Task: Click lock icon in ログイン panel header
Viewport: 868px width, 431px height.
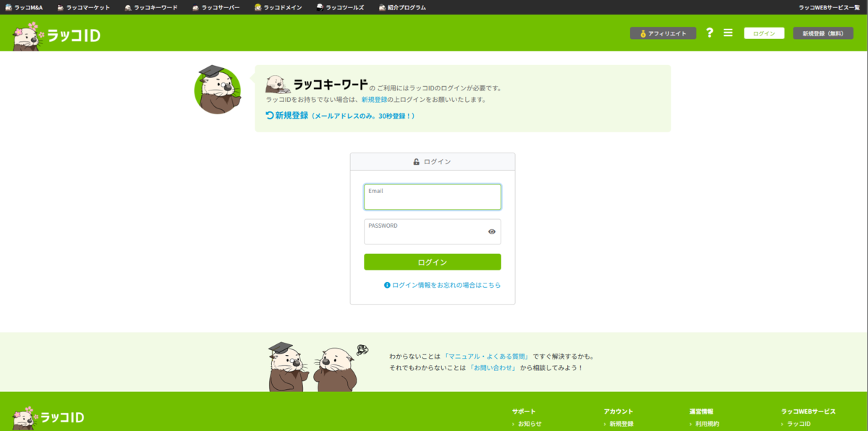Action: [416, 162]
